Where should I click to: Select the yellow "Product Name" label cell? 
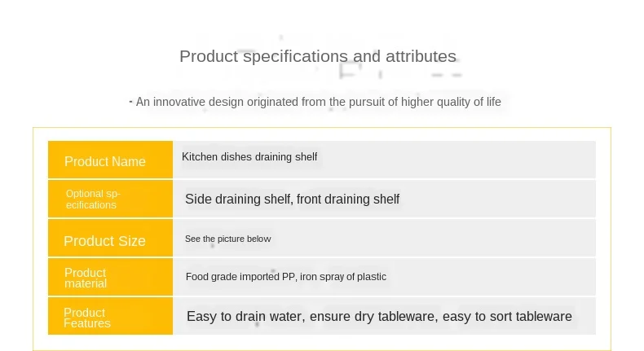click(110, 160)
